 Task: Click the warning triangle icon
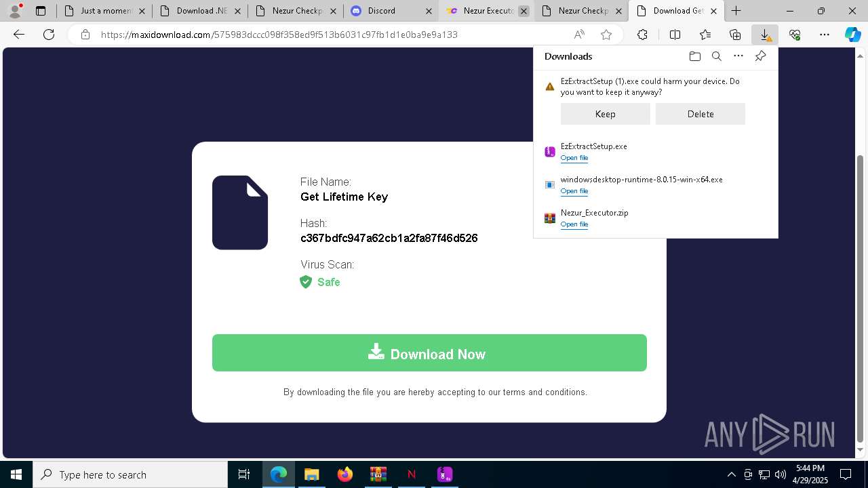pyautogui.click(x=550, y=87)
